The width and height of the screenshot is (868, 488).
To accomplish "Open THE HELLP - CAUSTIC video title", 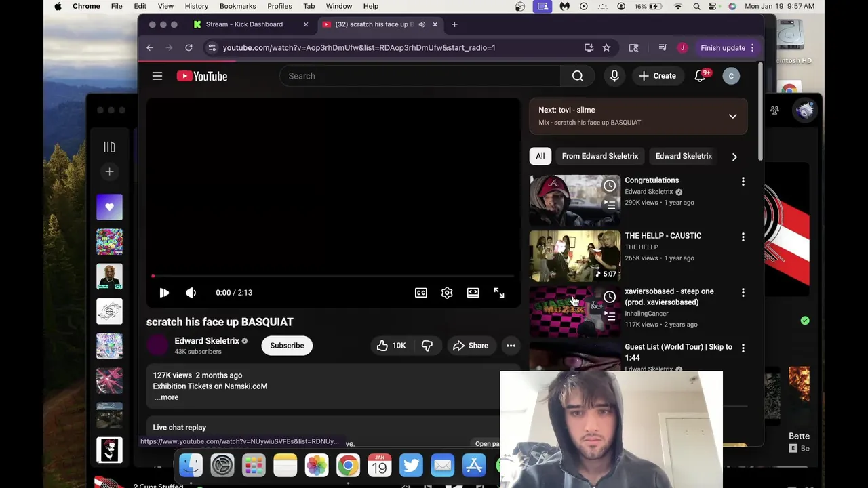I will pyautogui.click(x=663, y=236).
